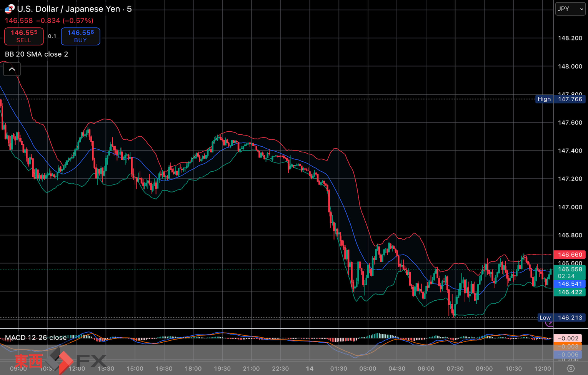Click the green 146.422 lower band price tag

pyautogui.click(x=570, y=292)
